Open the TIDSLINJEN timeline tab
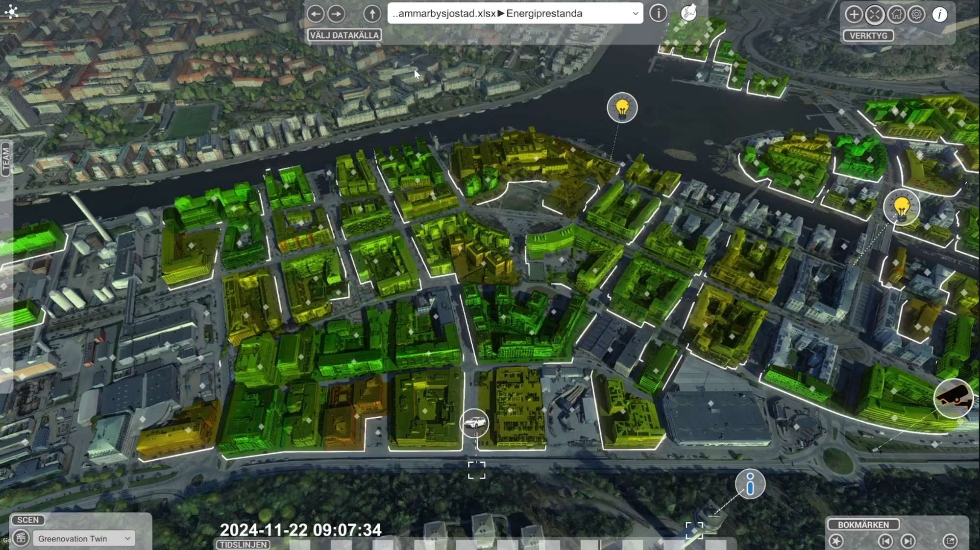The width and height of the screenshot is (980, 550). (x=242, y=544)
